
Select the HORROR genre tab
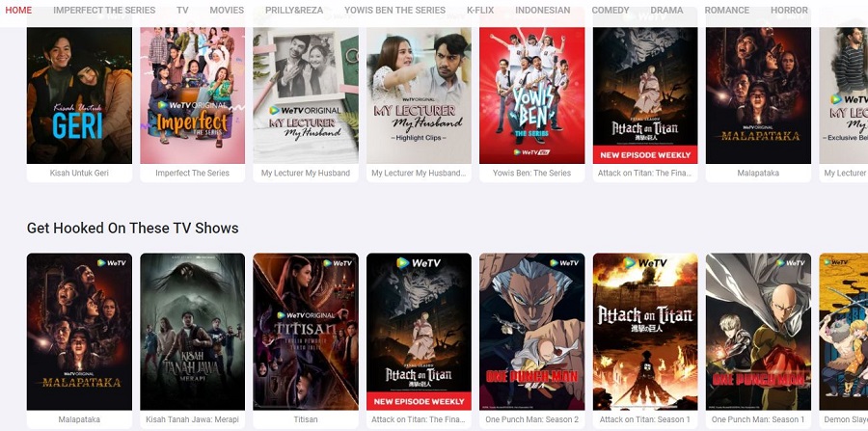[789, 10]
